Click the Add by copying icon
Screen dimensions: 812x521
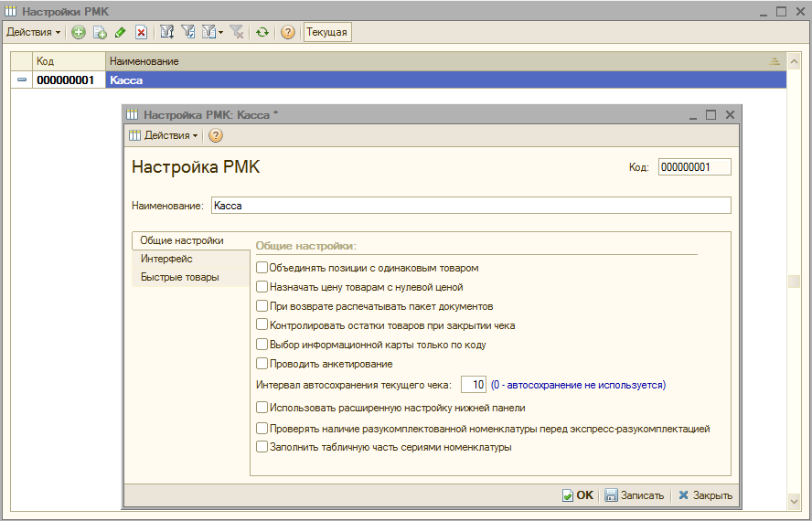pyautogui.click(x=100, y=32)
